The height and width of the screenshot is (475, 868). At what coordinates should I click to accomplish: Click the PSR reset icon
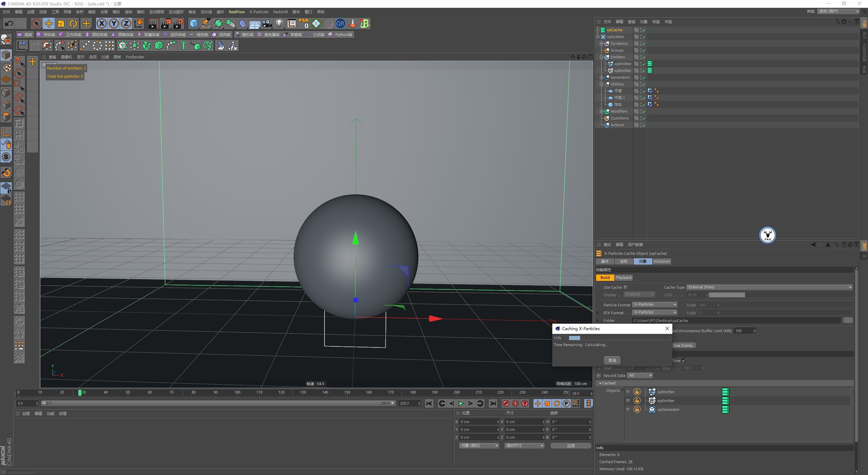tap(303, 23)
